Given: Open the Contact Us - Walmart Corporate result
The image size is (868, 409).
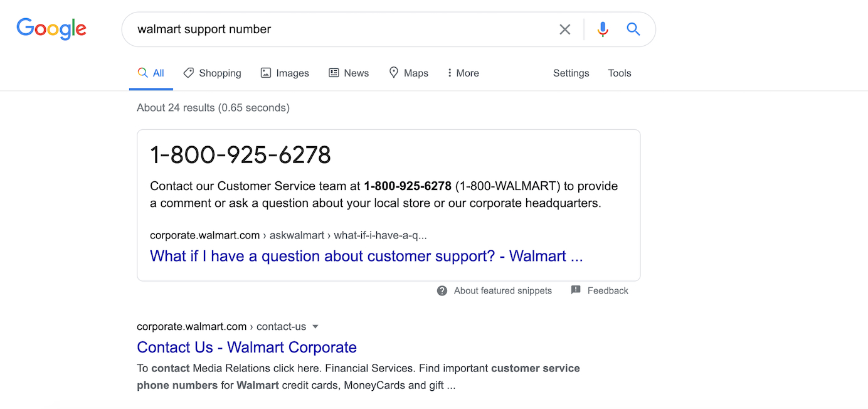Looking at the screenshot, I should click(246, 347).
